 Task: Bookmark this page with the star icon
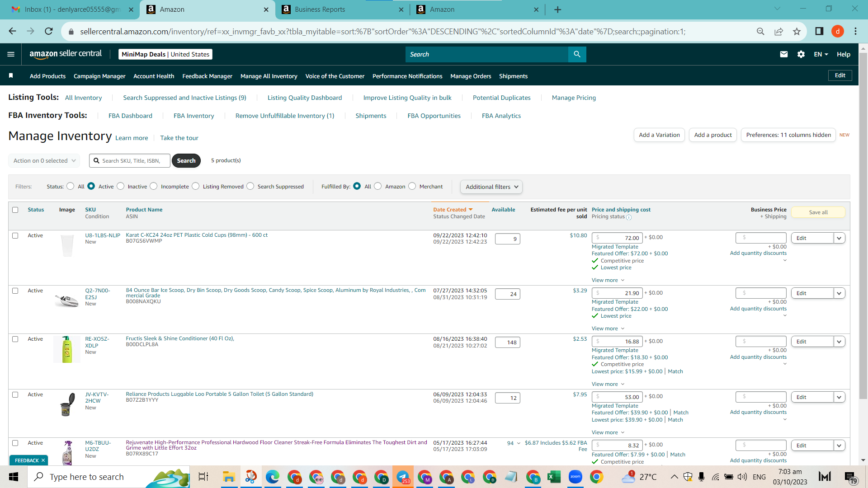(797, 31)
